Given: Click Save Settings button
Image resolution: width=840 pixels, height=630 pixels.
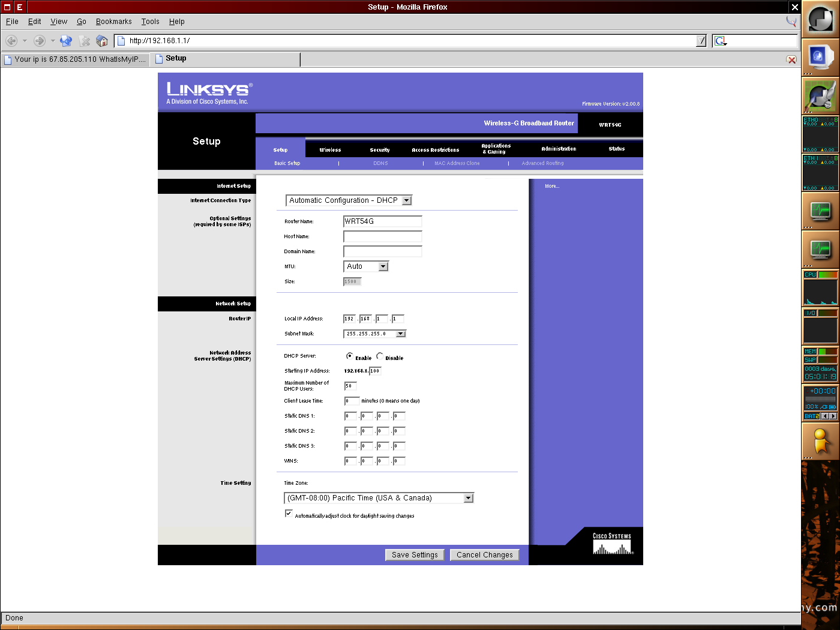Looking at the screenshot, I should click(x=415, y=555).
